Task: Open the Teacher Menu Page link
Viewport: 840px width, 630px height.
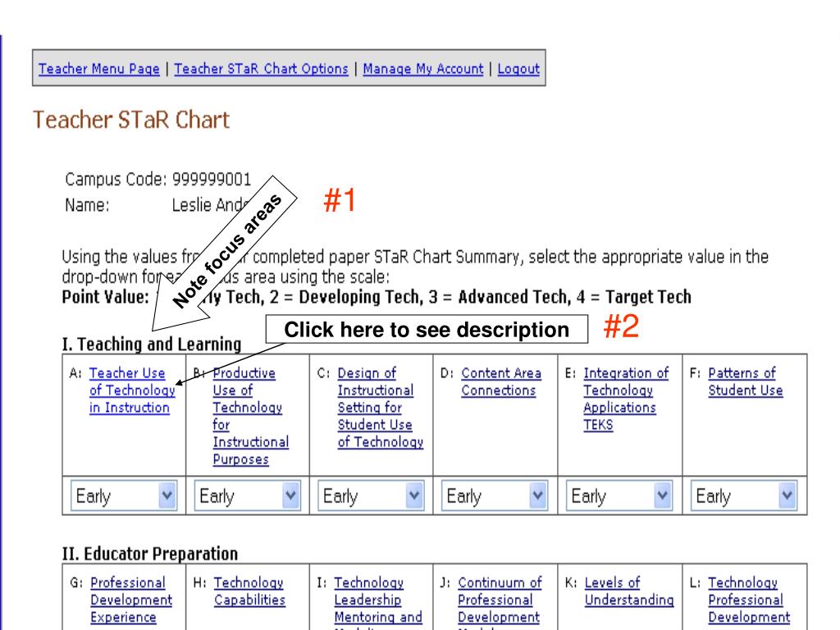Action: (99, 69)
